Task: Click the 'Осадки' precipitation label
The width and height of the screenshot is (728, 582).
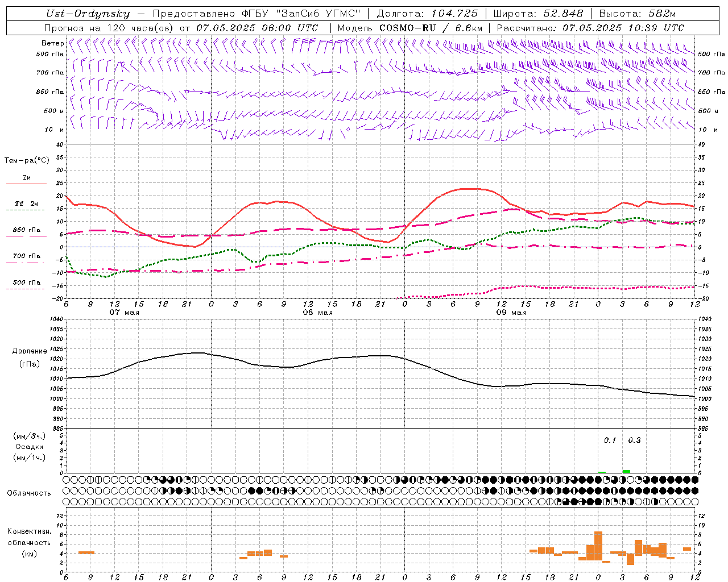Action: (x=30, y=447)
